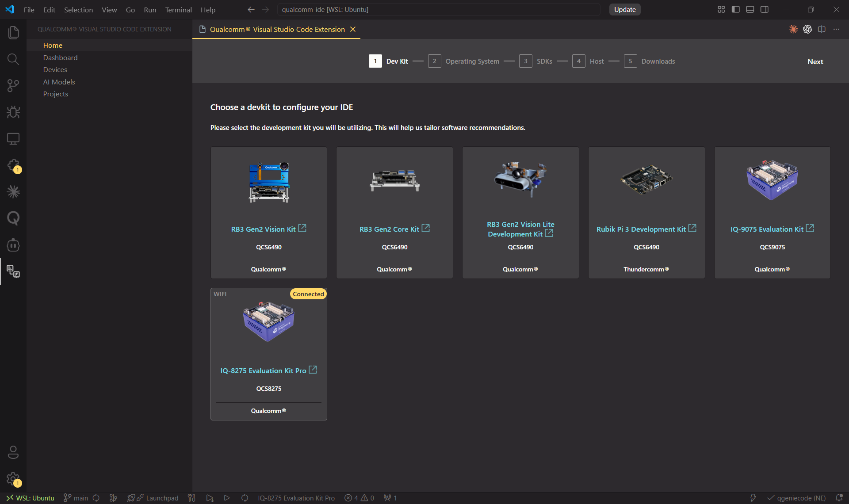
Task: Open the Help menu
Action: [x=208, y=10]
